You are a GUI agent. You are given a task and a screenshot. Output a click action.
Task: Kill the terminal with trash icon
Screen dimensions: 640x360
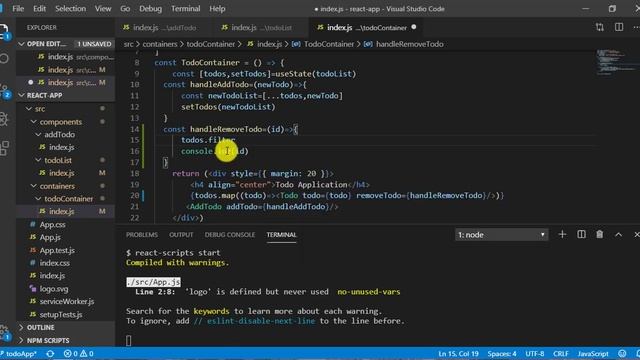[599, 234]
